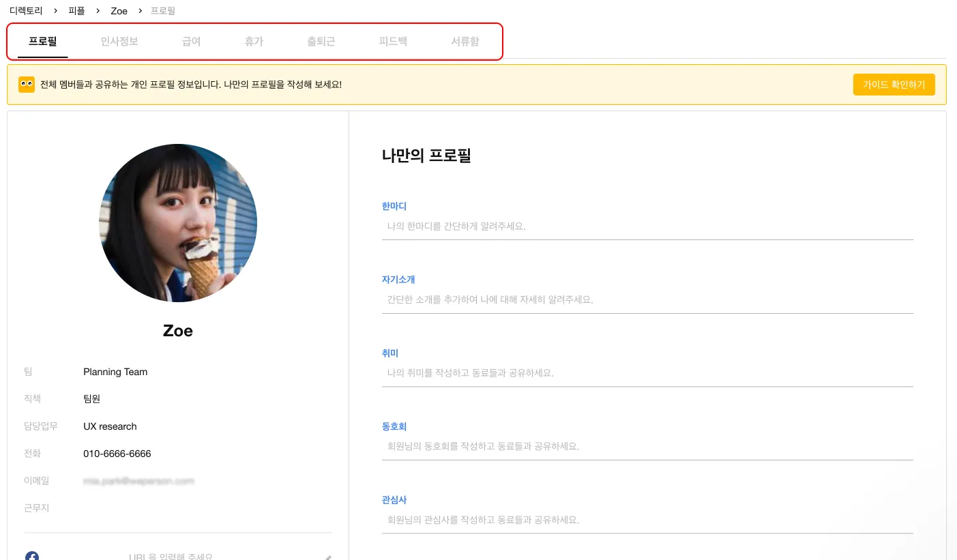The image size is (957, 560).
Task: Click the Zoe breadcrumb link
Action: tap(119, 11)
